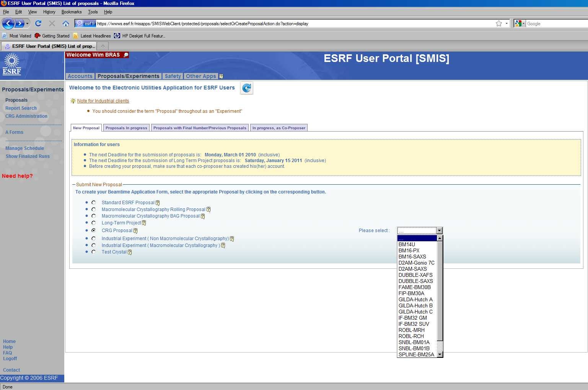Click help icon beside Other Apps tab
Image resolution: width=588 pixels, height=390 pixels.
pyautogui.click(x=221, y=76)
